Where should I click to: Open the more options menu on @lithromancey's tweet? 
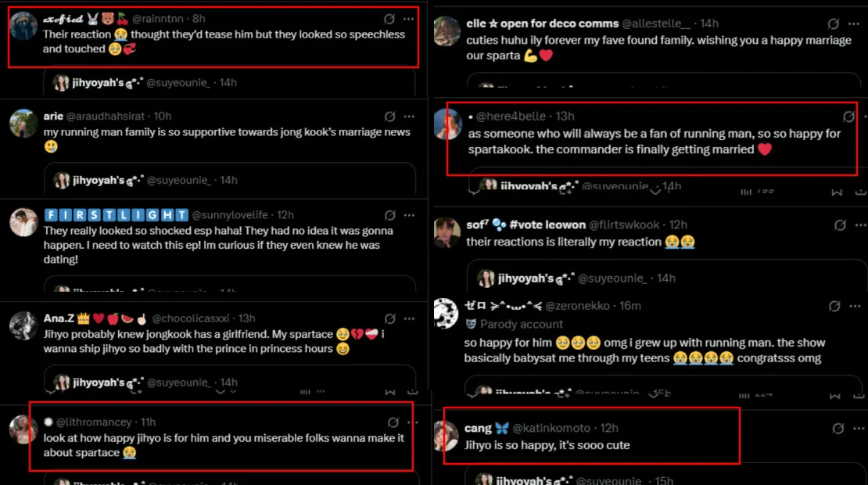click(411, 422)
